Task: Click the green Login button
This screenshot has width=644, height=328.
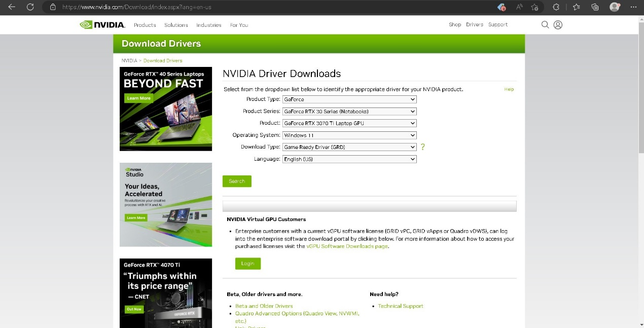Action: [x=248, y=264]
